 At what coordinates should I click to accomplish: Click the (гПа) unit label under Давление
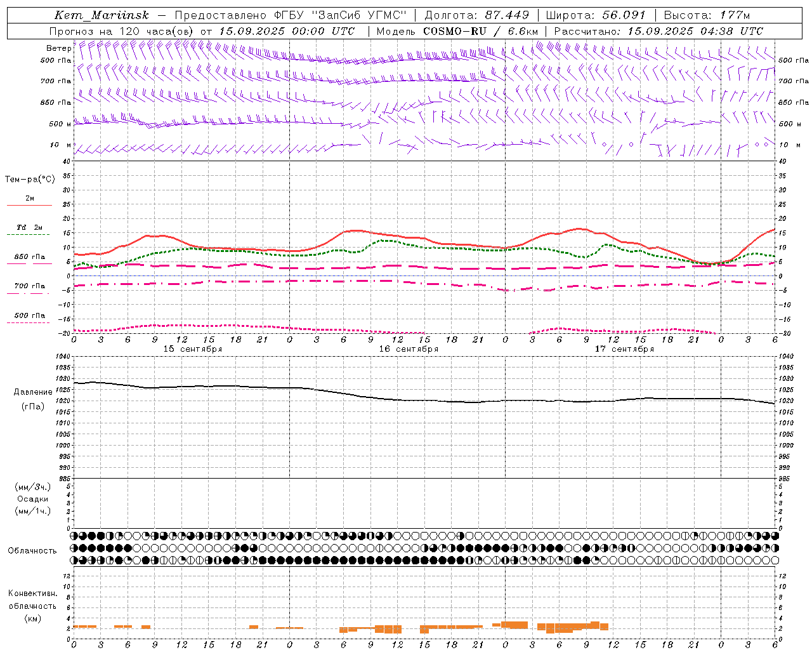pos(33,407)
